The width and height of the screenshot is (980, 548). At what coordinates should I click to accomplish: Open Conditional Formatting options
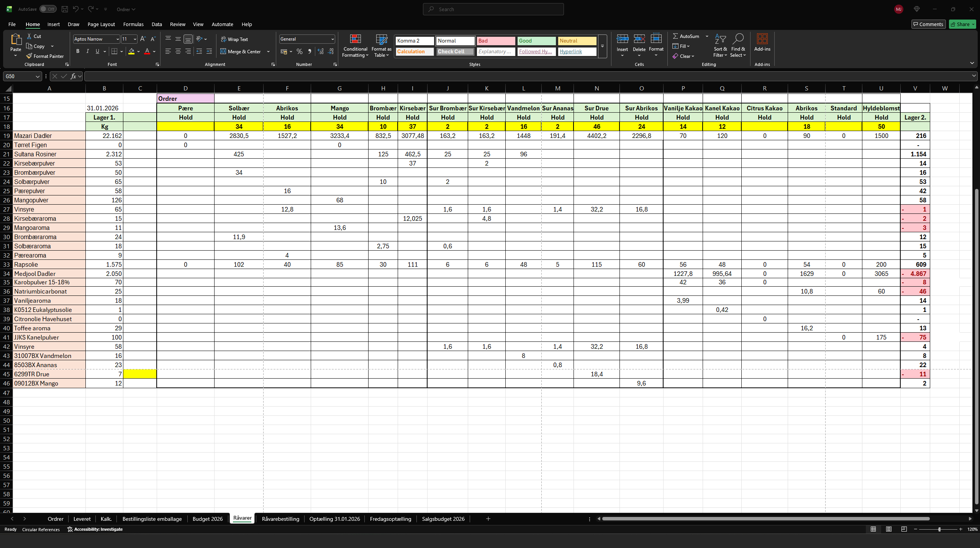[x=355, y=46]
